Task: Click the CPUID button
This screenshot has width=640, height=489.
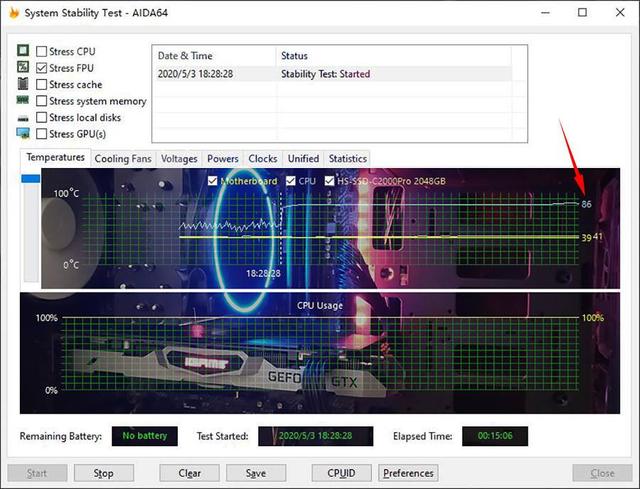Action: 342,473
